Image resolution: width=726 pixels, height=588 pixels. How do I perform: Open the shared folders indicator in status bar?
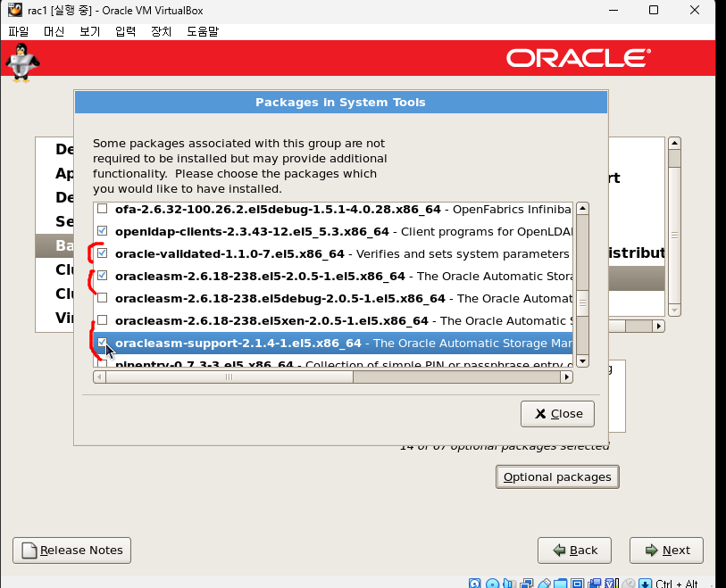point(560,584)
